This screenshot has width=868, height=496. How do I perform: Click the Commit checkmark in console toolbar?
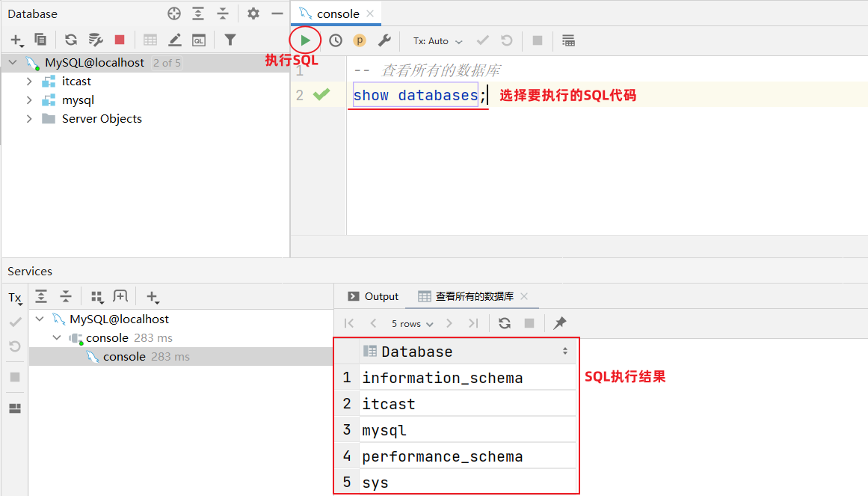pos(483,40)
